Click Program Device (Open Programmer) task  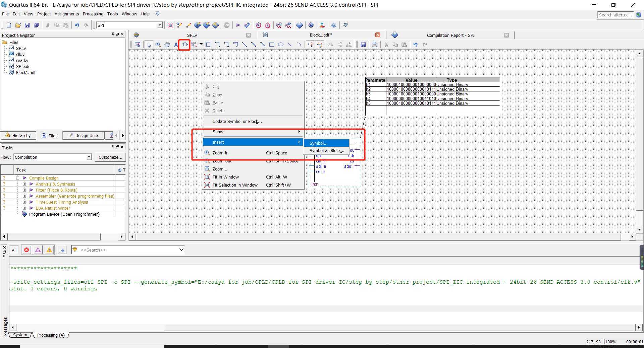(x=64, y=214)
